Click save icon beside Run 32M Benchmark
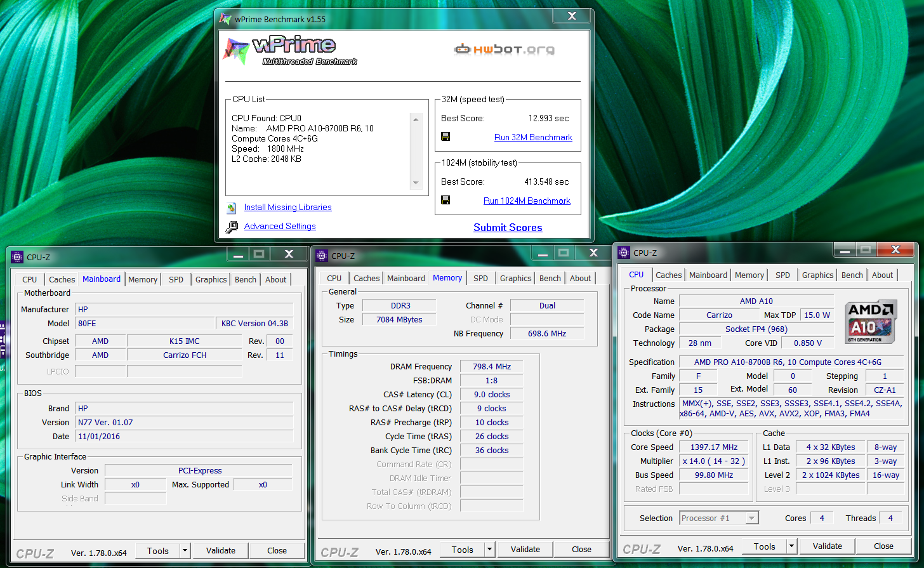924x568 pixels. [x=445, y=137]
